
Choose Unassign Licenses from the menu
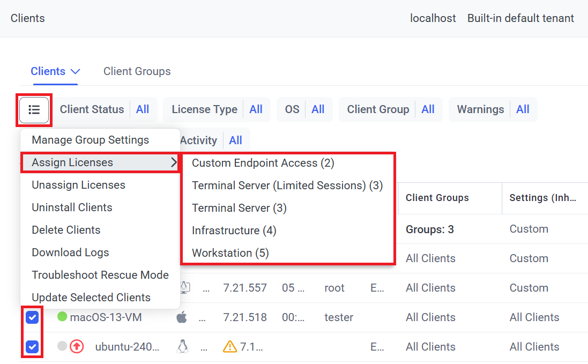[78, 185]
